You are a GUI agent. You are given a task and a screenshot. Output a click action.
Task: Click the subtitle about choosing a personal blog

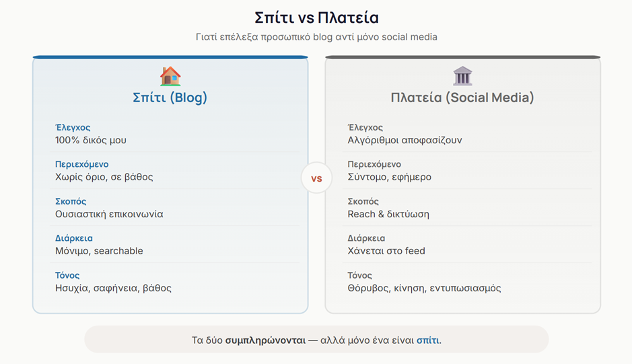[x=316, y=37]
